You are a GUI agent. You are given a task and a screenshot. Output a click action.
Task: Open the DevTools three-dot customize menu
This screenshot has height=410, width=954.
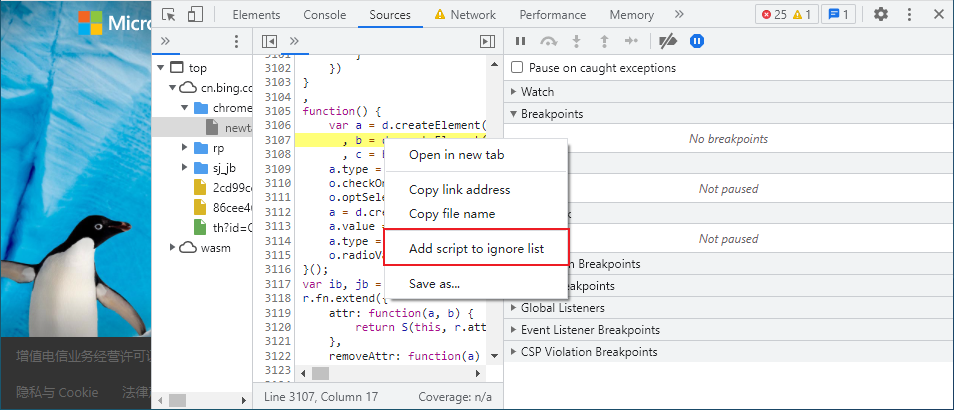click(x=911, y=15)
